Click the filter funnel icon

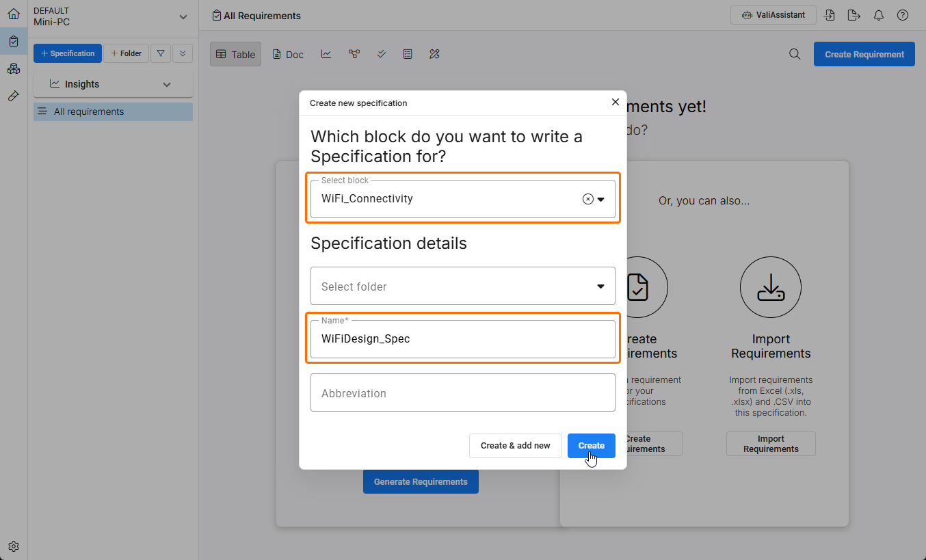tap(161, 53)
